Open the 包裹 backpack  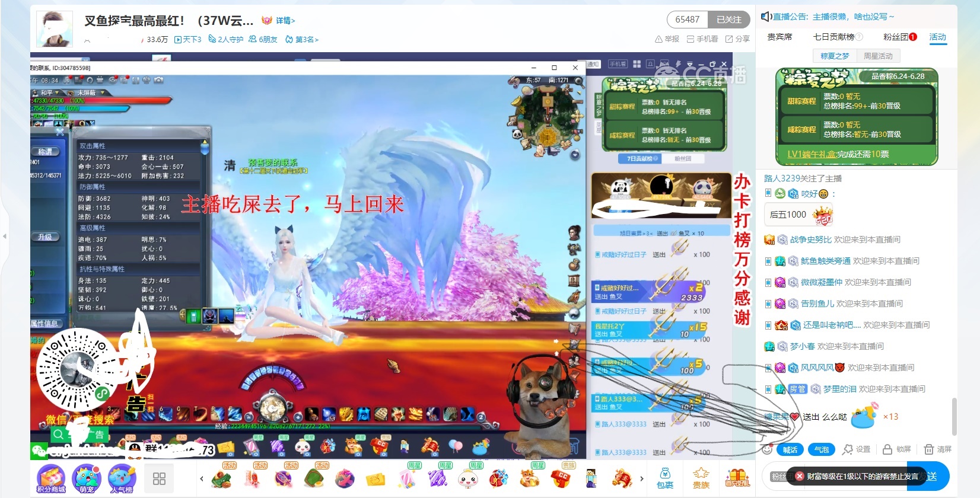[665, 478]
